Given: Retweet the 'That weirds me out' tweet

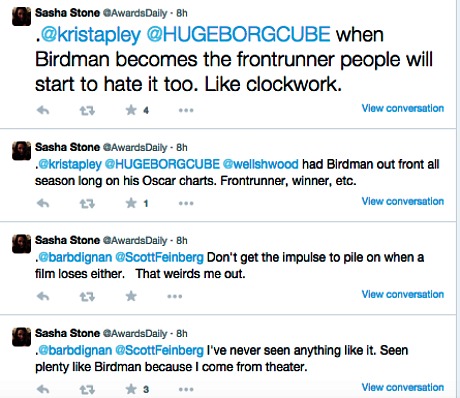Looking at the screenshot, I should tap(87, 296).
